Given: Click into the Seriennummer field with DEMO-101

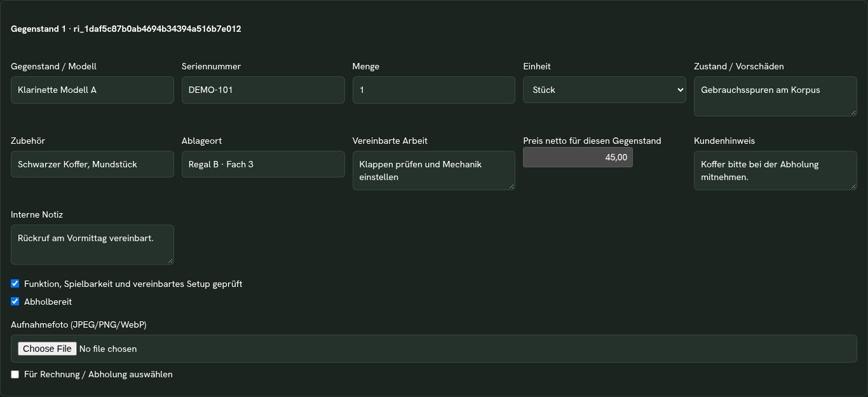Looking at the screenshot, I should [263, 90].
